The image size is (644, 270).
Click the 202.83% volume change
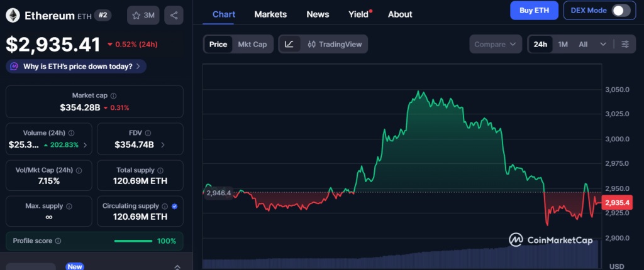[x=61, y=145]
